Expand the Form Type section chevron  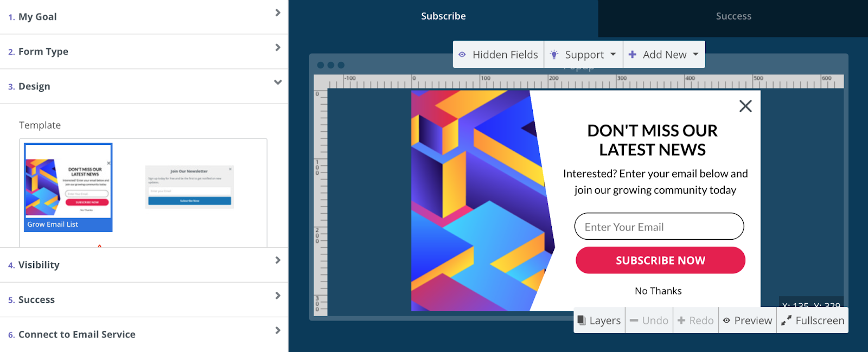click(278, 47)
